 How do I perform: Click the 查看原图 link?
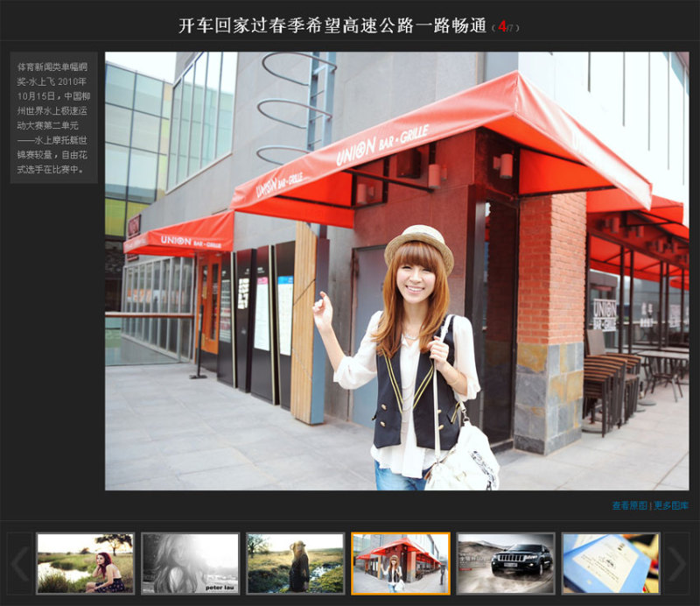(x=629, y=505)
